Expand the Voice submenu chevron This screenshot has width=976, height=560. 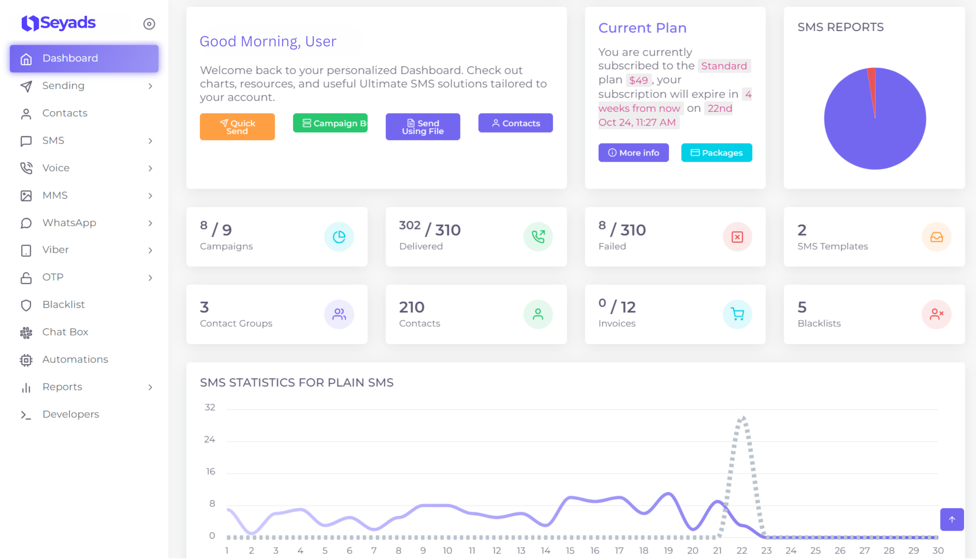tap(150, 168)
